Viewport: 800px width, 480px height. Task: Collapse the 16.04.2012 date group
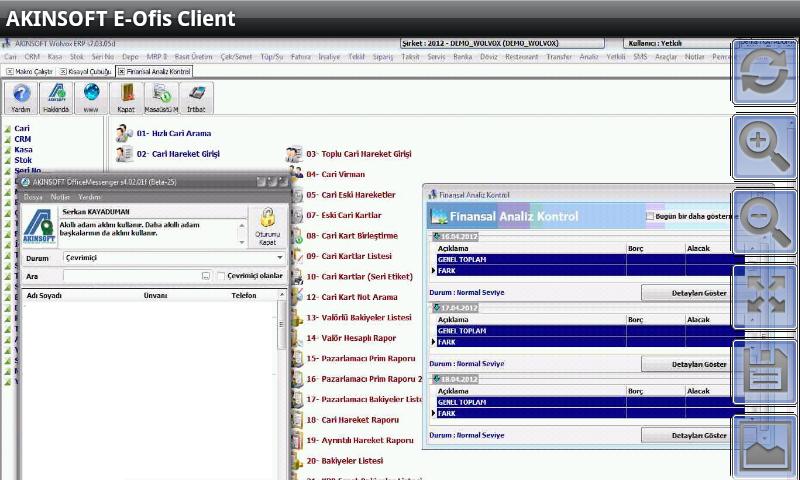pyautogui.click(x=437, y=237)
